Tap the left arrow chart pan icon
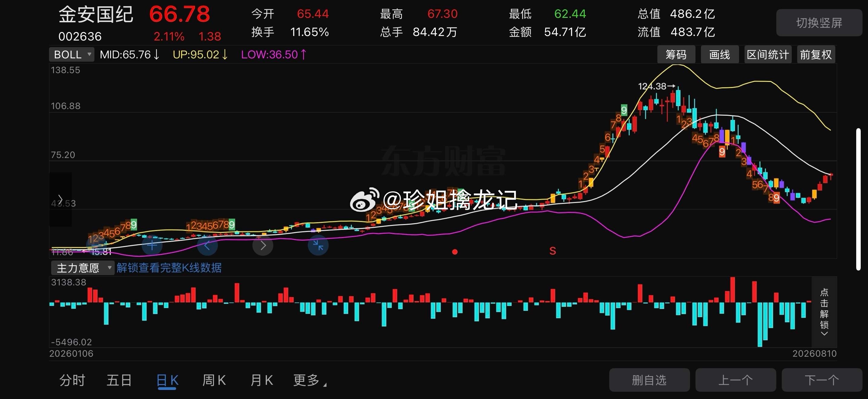The image size is (868, 399). click(207, 245)
